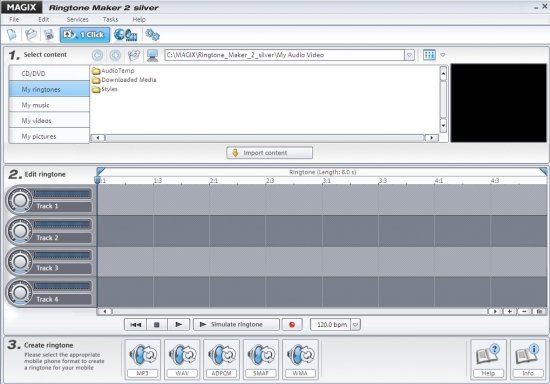The image size is (550, 384).
Task: Open the settings gears icon
Action: click(x=152, y=35)
